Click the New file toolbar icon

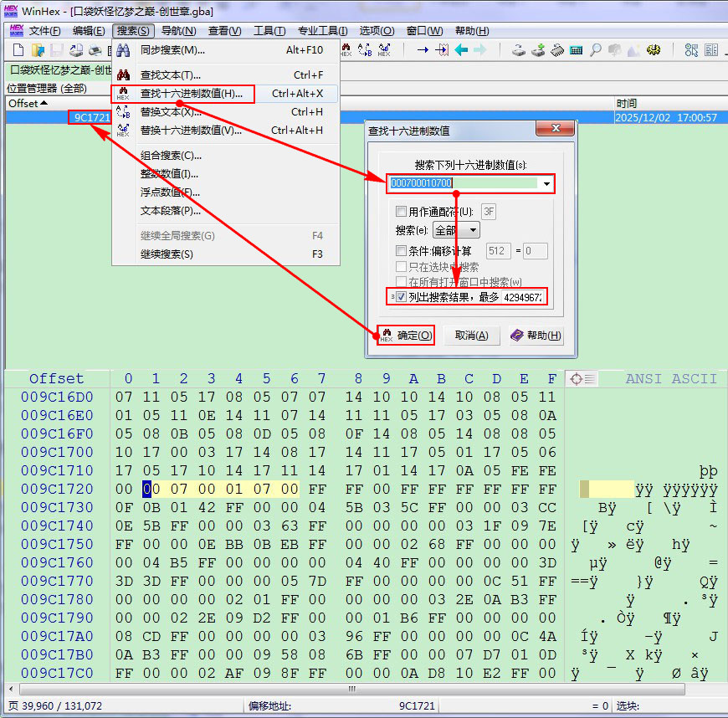[18, 49]
